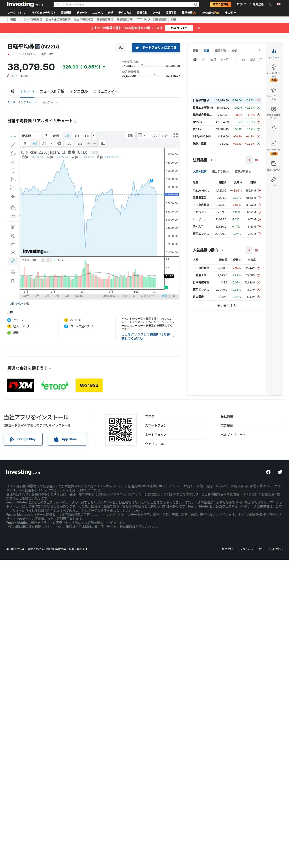The width and height of the screenshot is (289, 868).
Task: Open the zoom-in magnifier tool
Action: click(13, 216)
